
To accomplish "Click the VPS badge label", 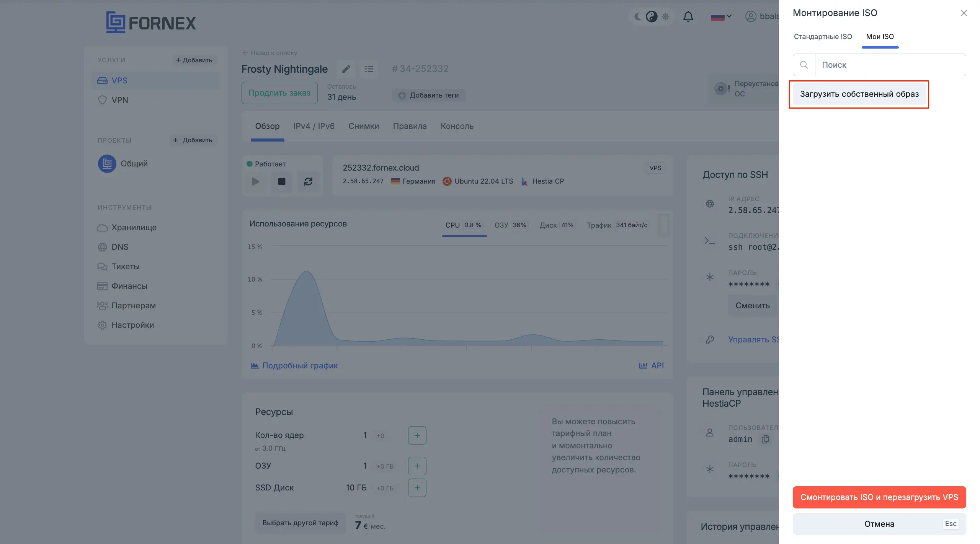I will [655, 168].
